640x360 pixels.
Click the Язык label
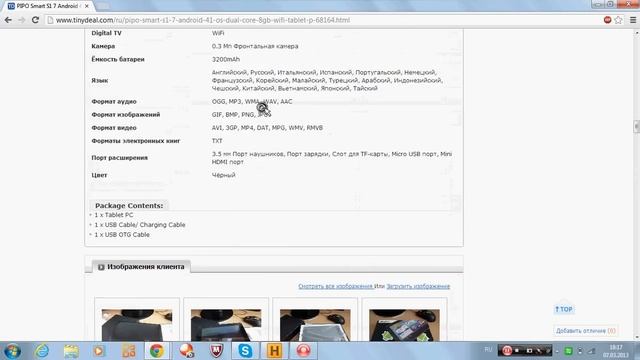point(100,80)
